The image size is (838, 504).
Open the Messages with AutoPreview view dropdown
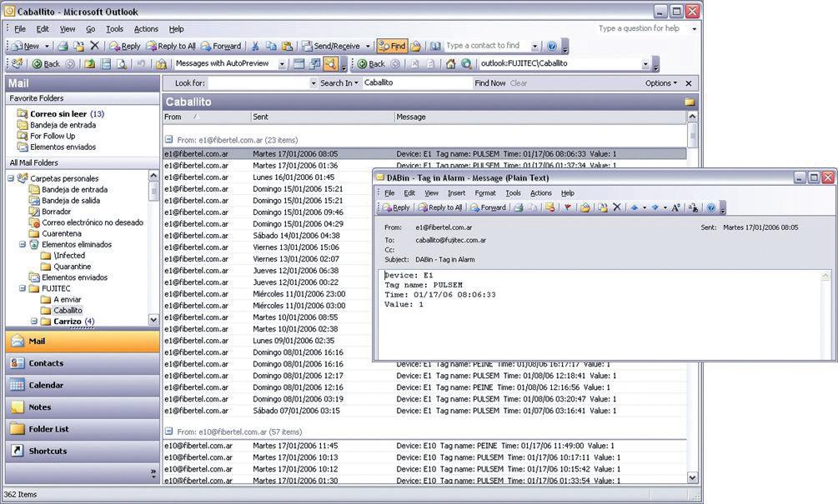(282, 64)
